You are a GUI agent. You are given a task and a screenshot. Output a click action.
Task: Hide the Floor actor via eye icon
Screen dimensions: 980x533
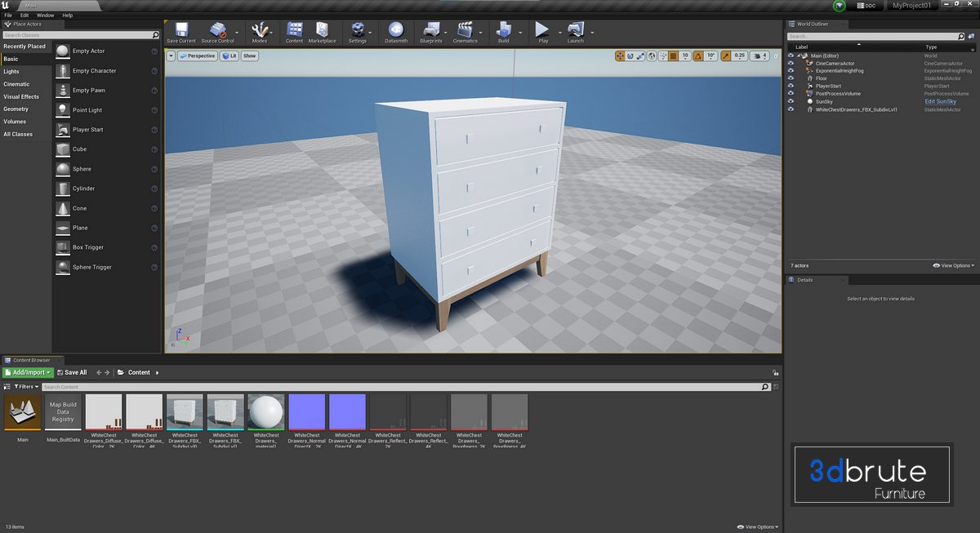[x=791, y=78]
